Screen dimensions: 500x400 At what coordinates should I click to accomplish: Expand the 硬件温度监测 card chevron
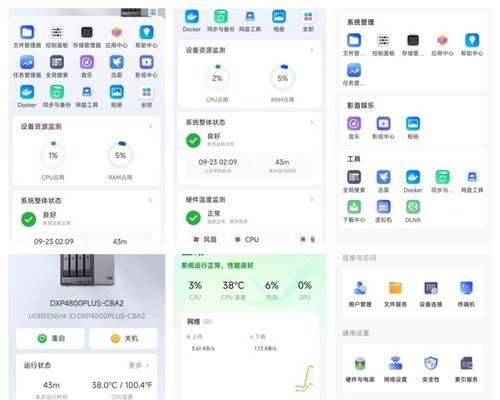point(312,199)
